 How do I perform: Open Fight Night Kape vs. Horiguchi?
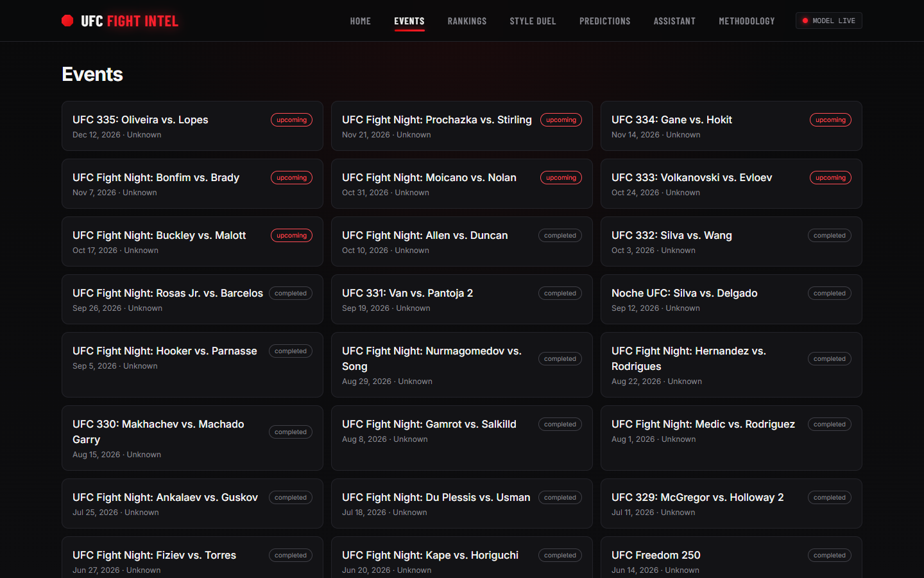pos(462,557)
